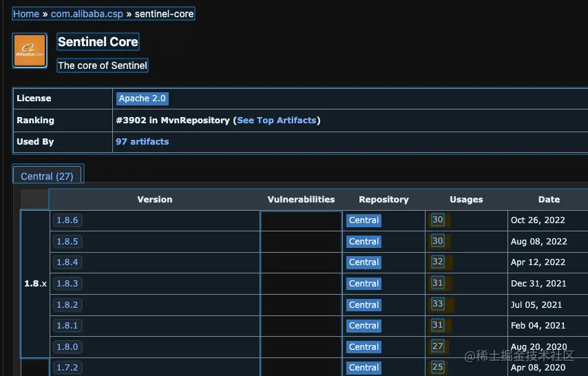This screenshot has height=376, width=588.
Task: Click Central repository badge for 1.8.5
Action: [364, 242]
